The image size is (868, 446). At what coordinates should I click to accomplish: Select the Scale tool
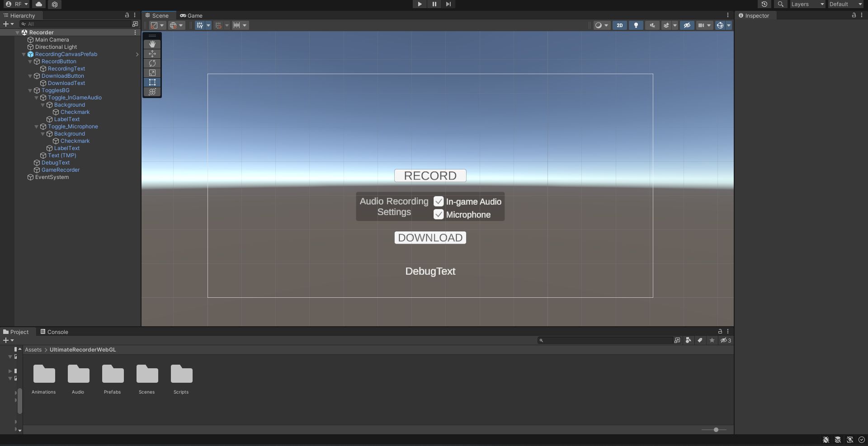point(152,73)
